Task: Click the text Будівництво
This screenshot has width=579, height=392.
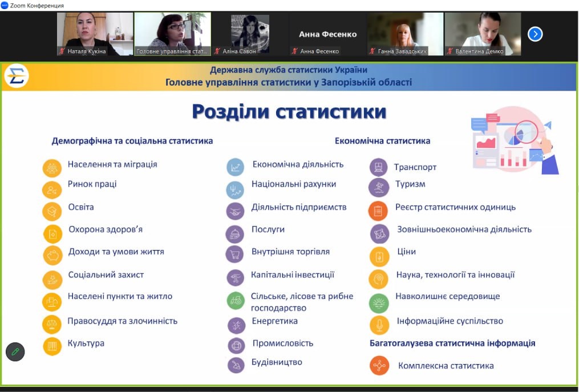Action: pos(277,362)
